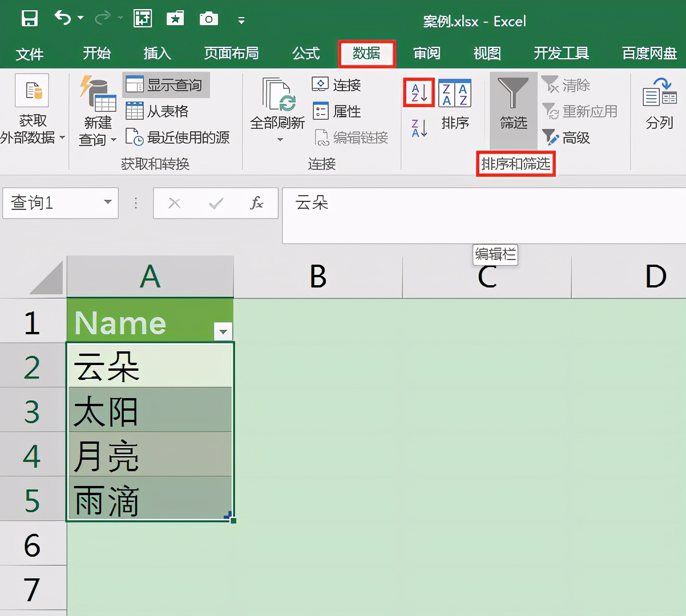Screen dimensions: 686x616
Task: Open the 文件 tab
Action: point(30,54)
